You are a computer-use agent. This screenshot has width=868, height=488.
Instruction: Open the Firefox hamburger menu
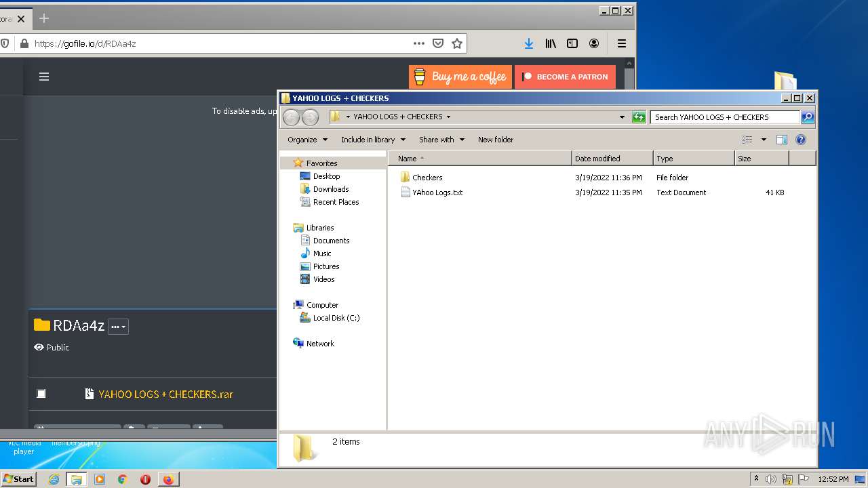point(621,43)
